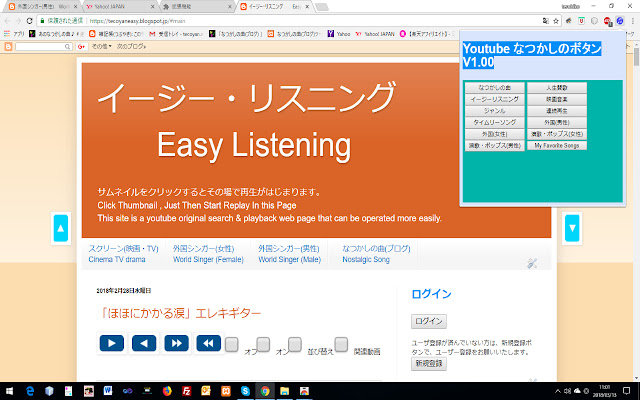
Task: Bookmark the page with the star icon
Action: coord(556,21)
